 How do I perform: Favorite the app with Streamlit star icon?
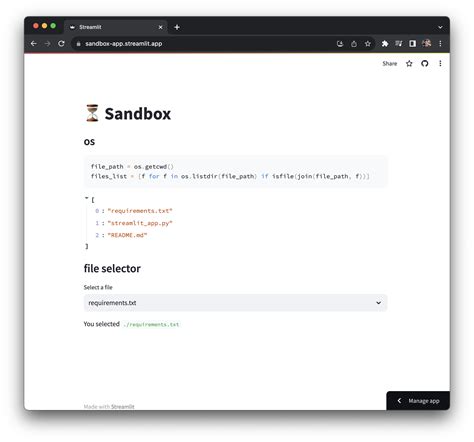pyautogui.click(x=409, y=64)
